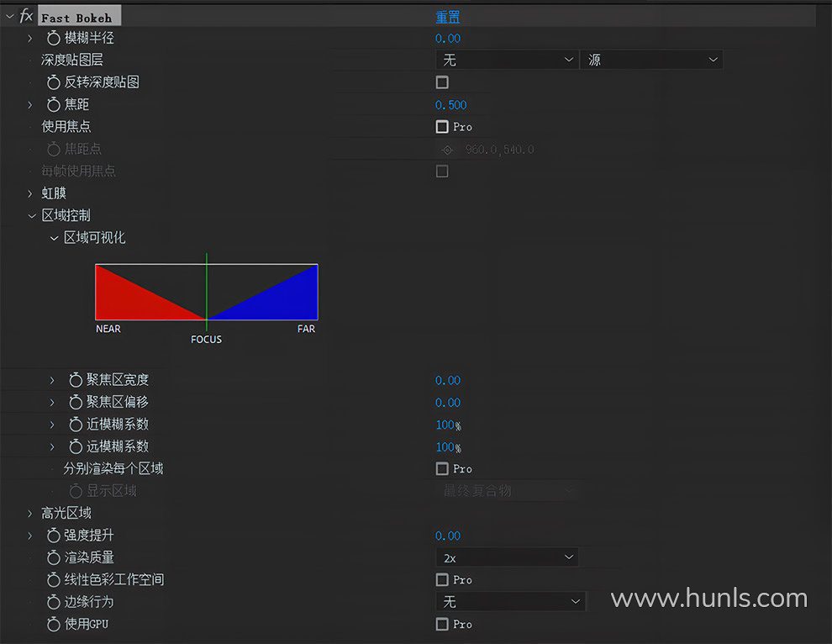Viewport: 832px width, 644px height.
Task: Enable the 使用焦点 Pro checkbox
Action: pos(442,127)
